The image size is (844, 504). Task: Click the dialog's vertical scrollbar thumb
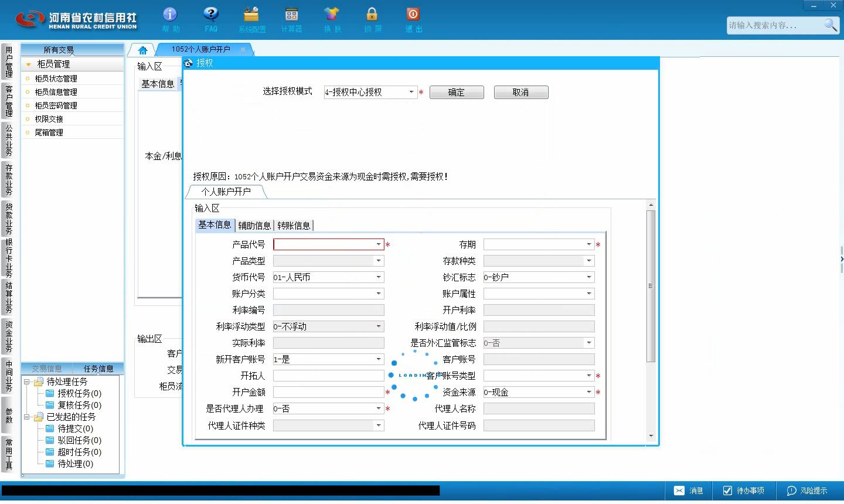pos(651,285)
